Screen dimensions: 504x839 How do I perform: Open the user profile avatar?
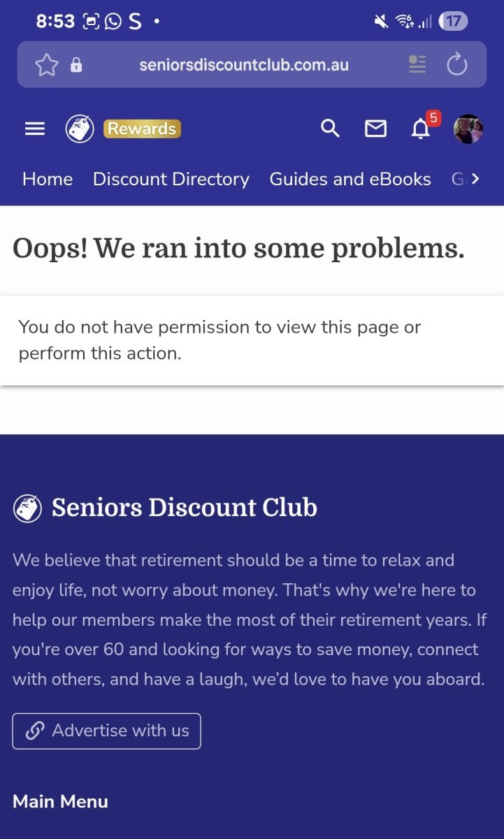tap(468, 129)
